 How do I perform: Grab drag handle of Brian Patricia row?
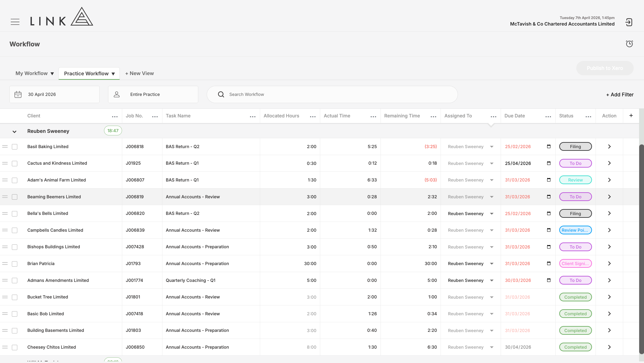[5, 264]
